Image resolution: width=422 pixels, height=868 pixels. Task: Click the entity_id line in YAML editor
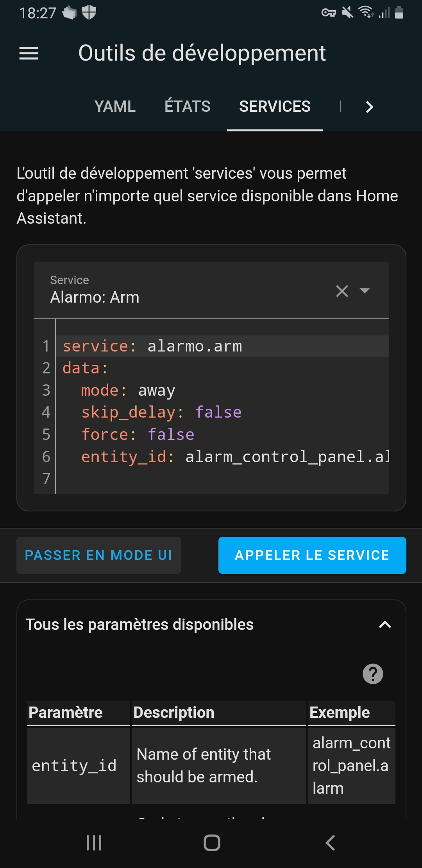(223, 457)
